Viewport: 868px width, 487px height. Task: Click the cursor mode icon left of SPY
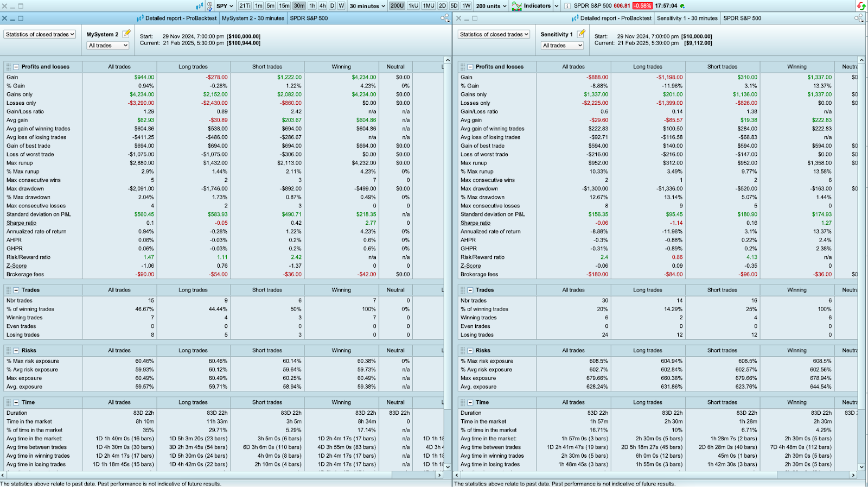coord(209,6)
